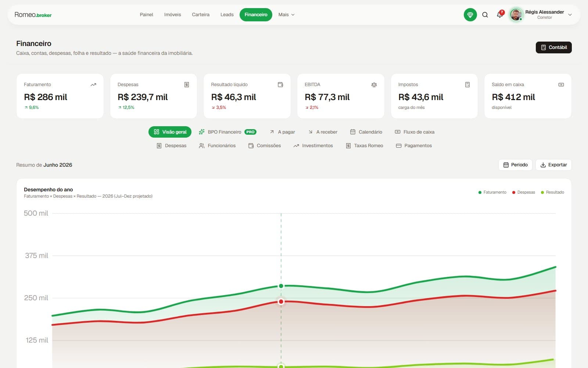Click the EBITDA scales icon

(x=374, y=85)
